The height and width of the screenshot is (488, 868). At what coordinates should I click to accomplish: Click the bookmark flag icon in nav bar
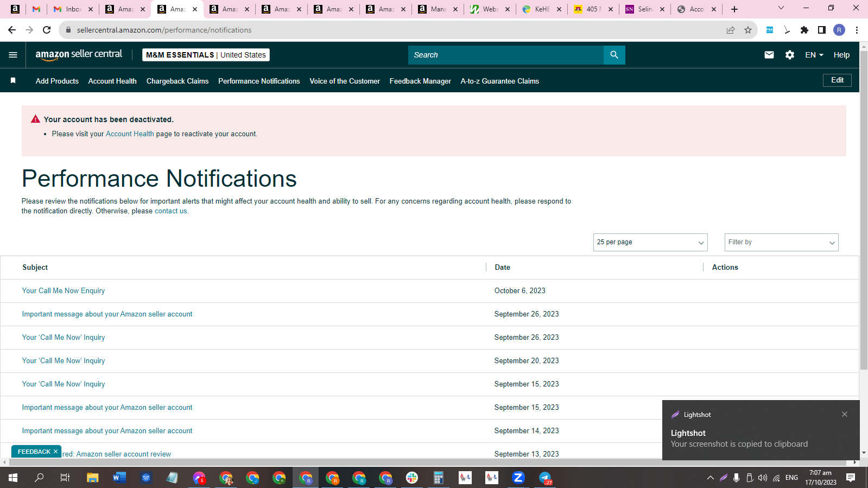[x=13, y=80]
